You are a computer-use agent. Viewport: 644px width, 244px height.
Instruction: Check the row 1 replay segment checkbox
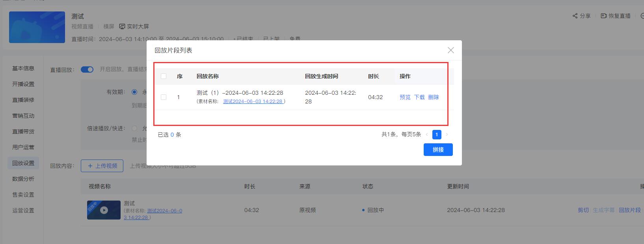tap(164, 97)
